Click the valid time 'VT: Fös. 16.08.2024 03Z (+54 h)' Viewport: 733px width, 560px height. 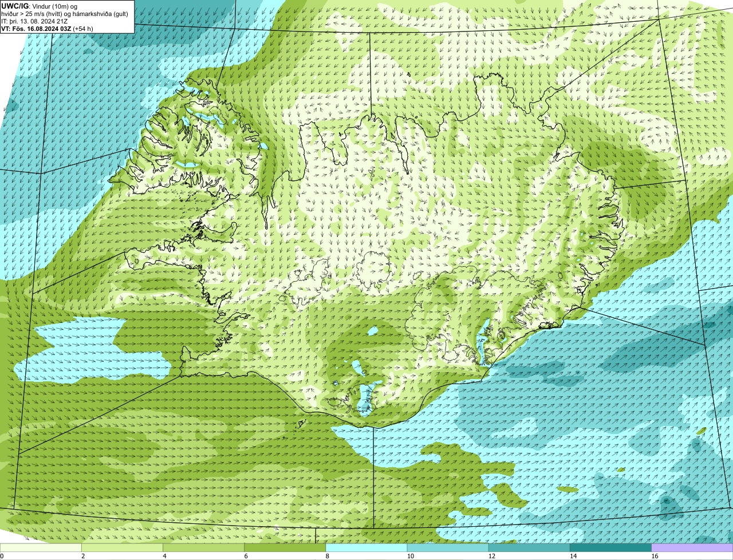coord(47,29)
